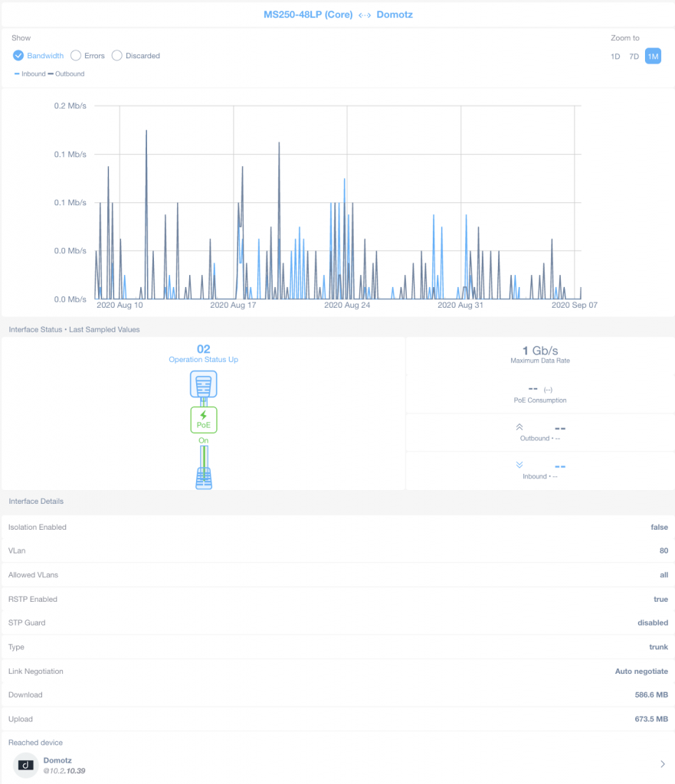Click the bidirectional arrow between device names

(x=365, y=15)
